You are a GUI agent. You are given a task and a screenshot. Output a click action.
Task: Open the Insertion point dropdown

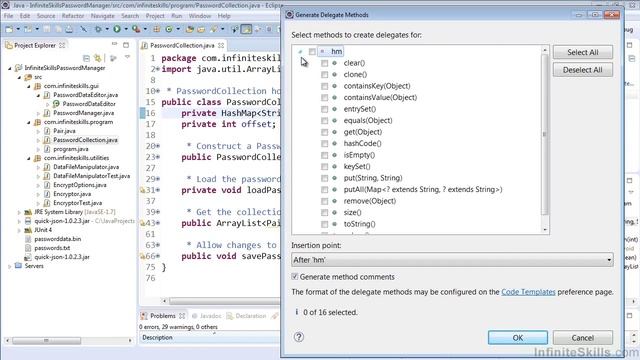click(x=452, y=260)
